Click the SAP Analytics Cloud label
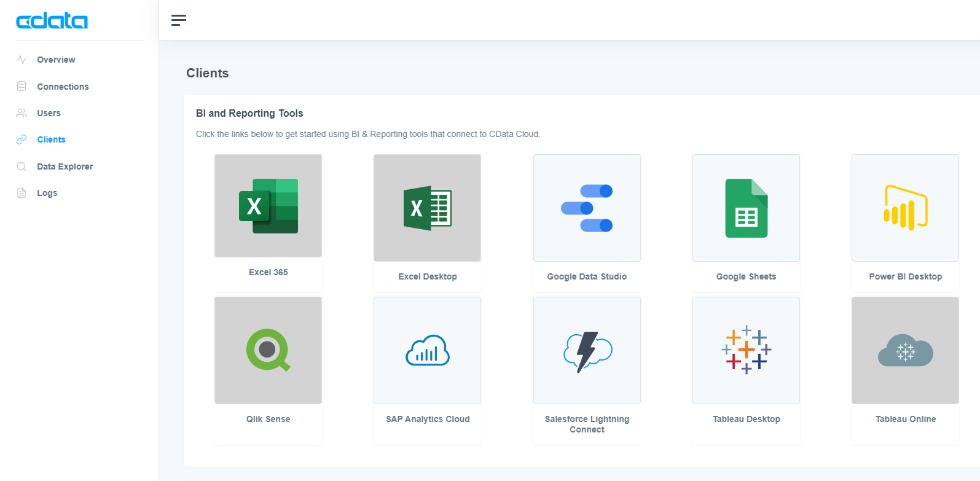 [x=428, y=419]
